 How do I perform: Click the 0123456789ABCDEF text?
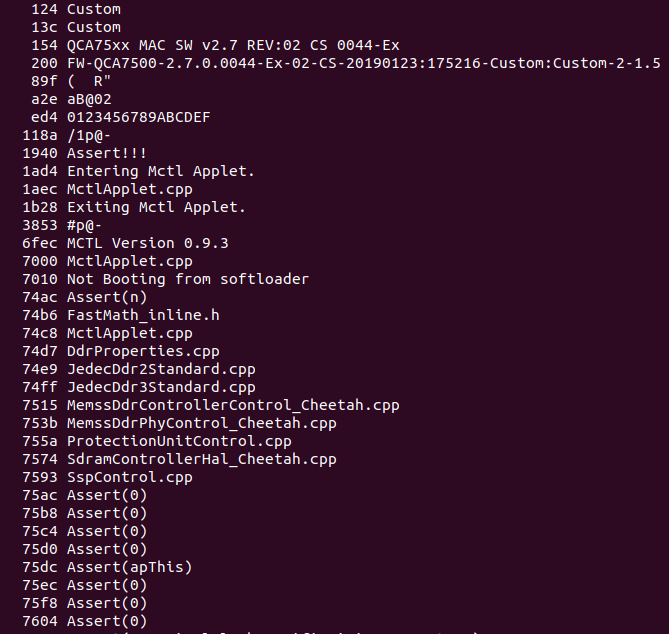coord(138,117)
